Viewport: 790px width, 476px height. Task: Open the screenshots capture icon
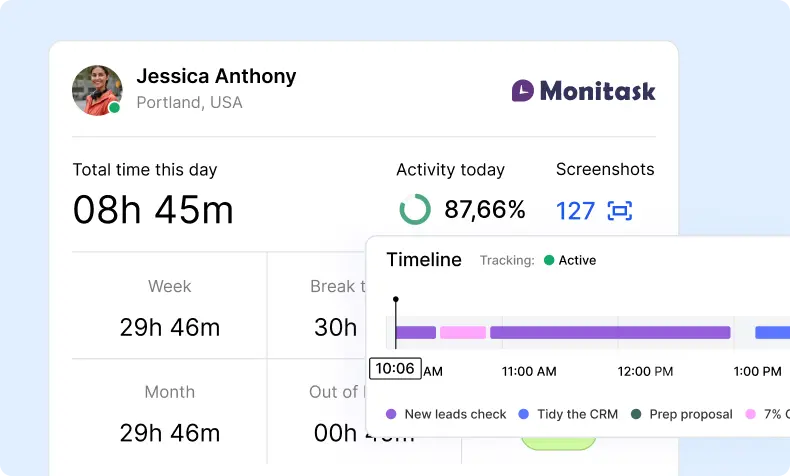620,211
